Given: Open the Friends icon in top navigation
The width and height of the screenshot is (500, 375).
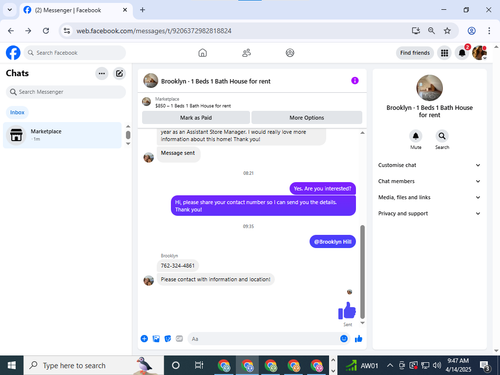Looking at the screenshot, I should pyautogui.click(x=246, y=53).
